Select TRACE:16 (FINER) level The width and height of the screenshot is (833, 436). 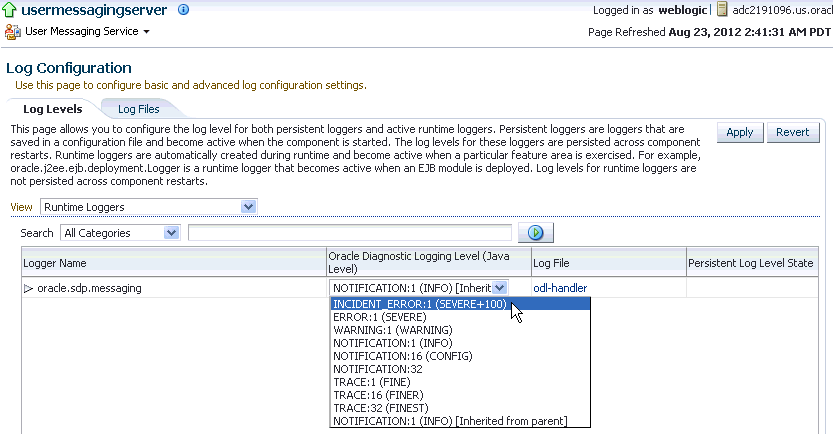pyautogui.click(x=460, y=395)
